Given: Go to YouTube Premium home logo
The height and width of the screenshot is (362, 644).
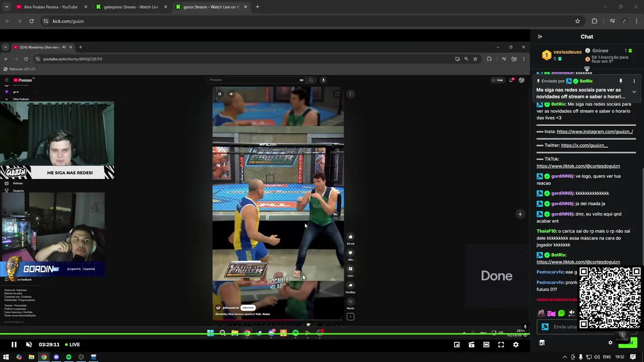Looking at the screenshot, I should click(23, 80).
